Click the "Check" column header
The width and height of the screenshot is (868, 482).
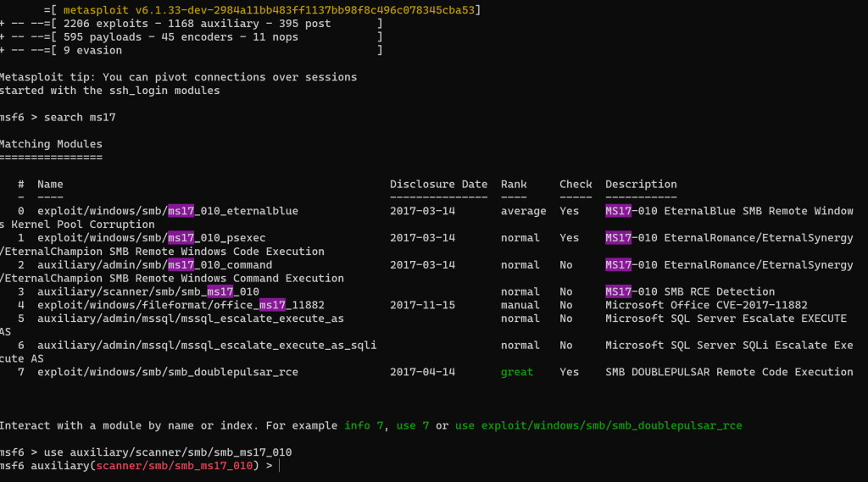[x=576, y=185]
